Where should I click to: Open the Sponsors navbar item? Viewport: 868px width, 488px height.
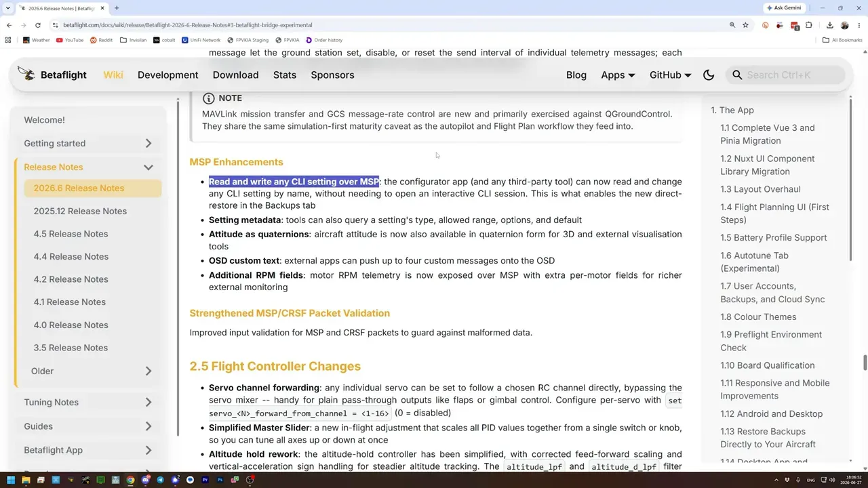(332, 75)
